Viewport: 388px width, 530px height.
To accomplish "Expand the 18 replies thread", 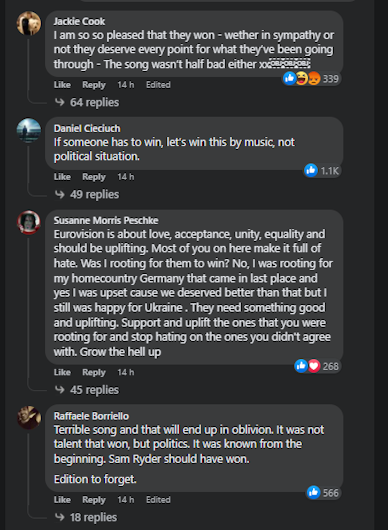I will pos(86,517).
